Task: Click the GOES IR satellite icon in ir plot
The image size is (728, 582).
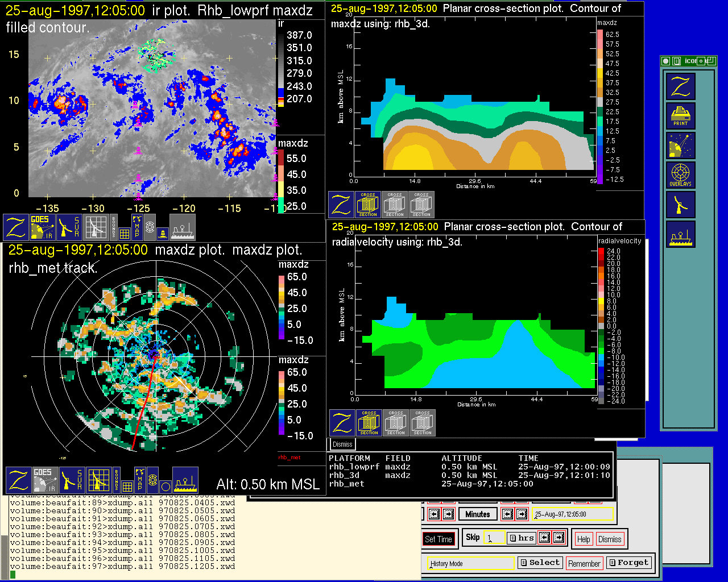Action: pyautogui.click(x=43, y=227)
